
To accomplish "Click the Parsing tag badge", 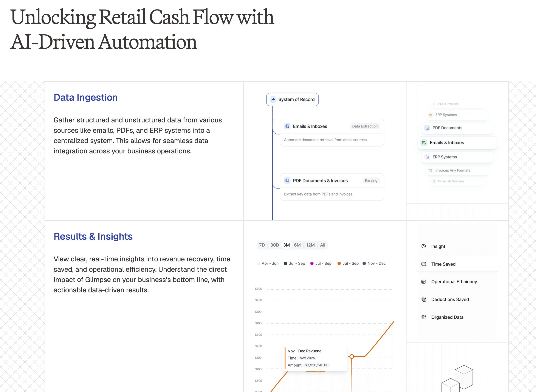I will [371, 181].
